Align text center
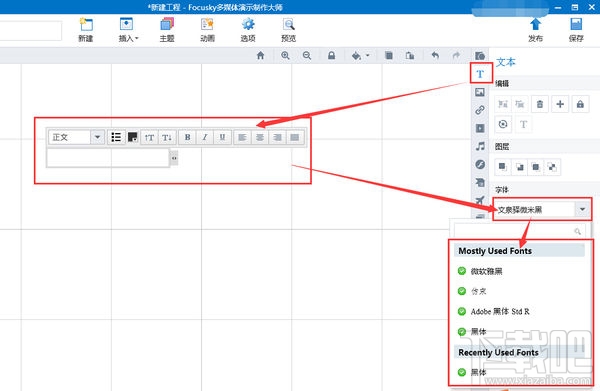Image resolution: width=600 pixels, height=391 pixels. [260, 137]
